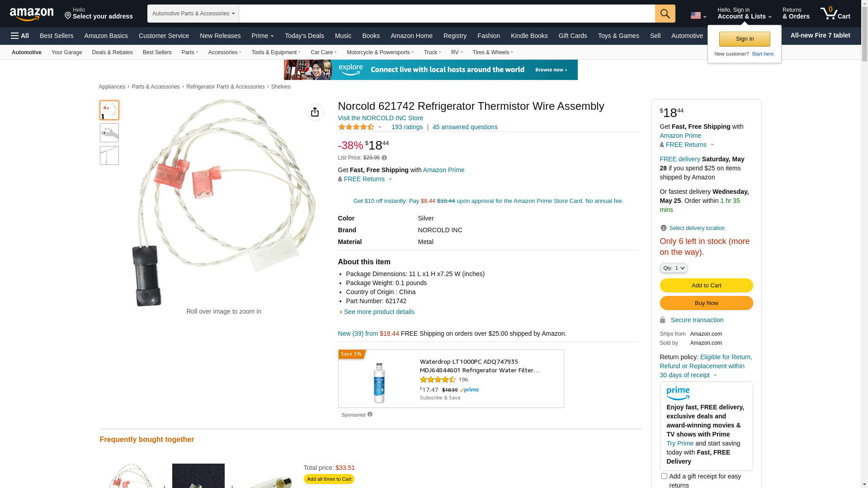The height and width of the screenshot is (488, 868).
Task: Click the delivery location pin icon
Action: coord(663,228)
